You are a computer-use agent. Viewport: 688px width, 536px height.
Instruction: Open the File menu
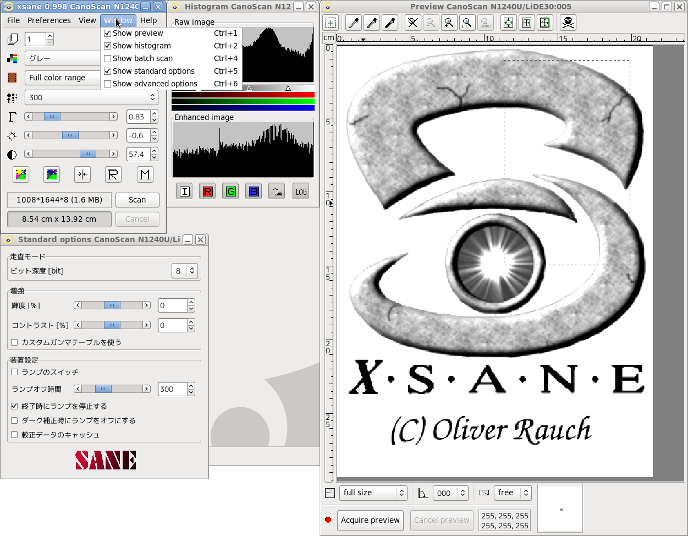[x=14, y=21]
